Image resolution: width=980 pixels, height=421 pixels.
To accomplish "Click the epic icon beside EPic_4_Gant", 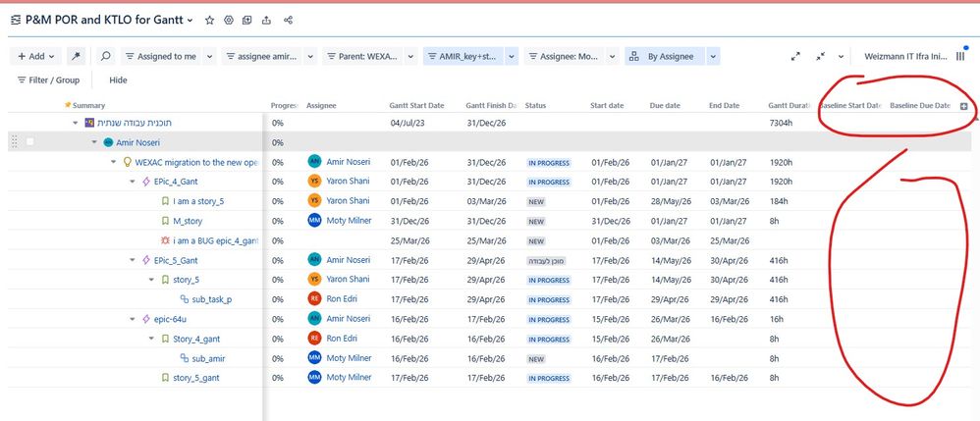I will pos(146,182).
